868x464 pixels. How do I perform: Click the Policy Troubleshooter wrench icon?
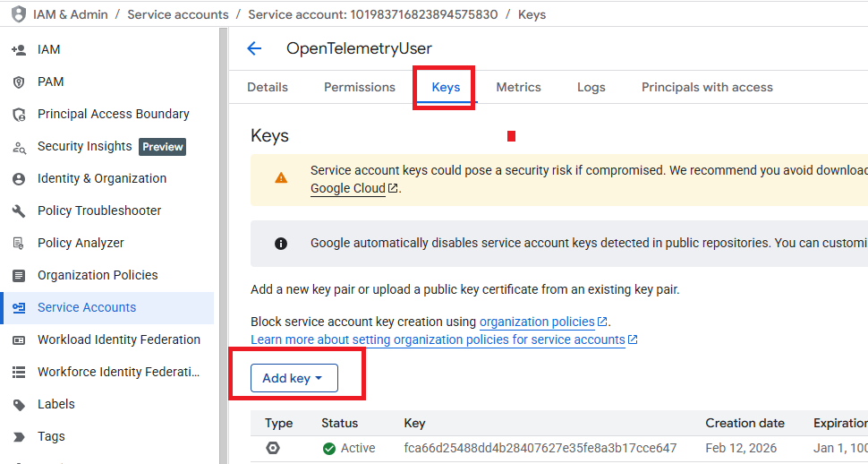pos(19,211)
